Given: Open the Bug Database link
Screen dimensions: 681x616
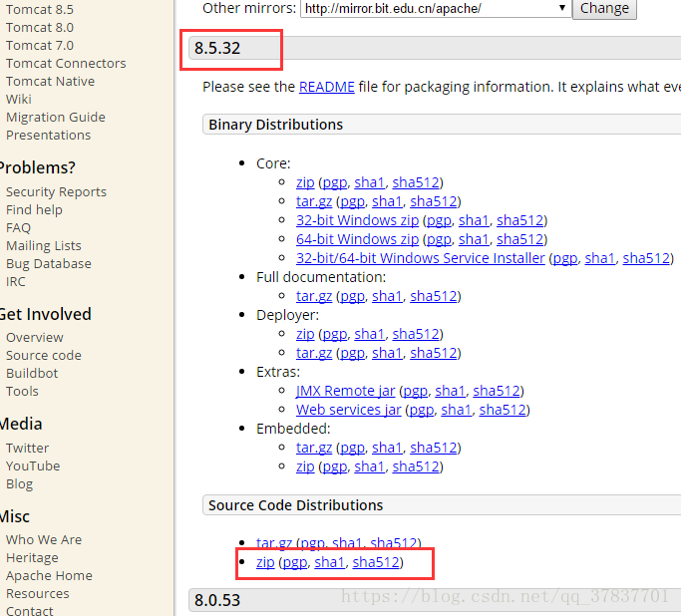Looking at the screenshot, I should [x=49, y=263].
